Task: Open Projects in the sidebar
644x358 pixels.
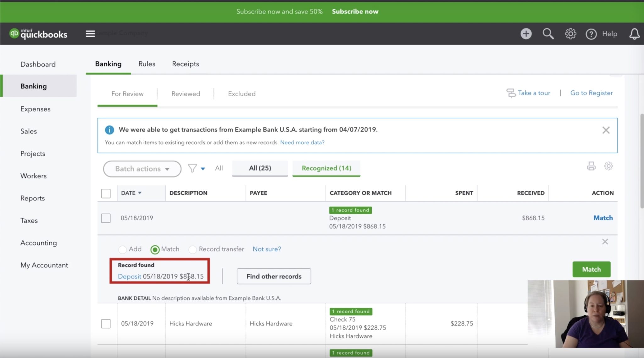Action: coord(33,154)
